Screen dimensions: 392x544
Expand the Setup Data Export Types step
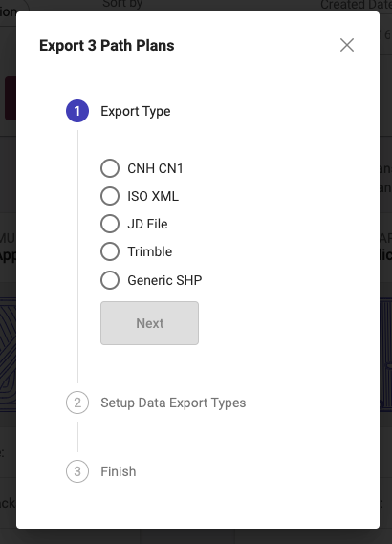click(173, 403)
